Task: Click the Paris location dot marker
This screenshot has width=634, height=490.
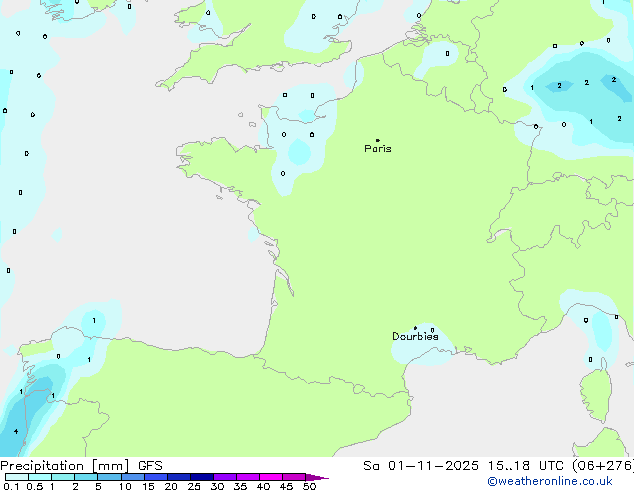Action: (378, 140)
